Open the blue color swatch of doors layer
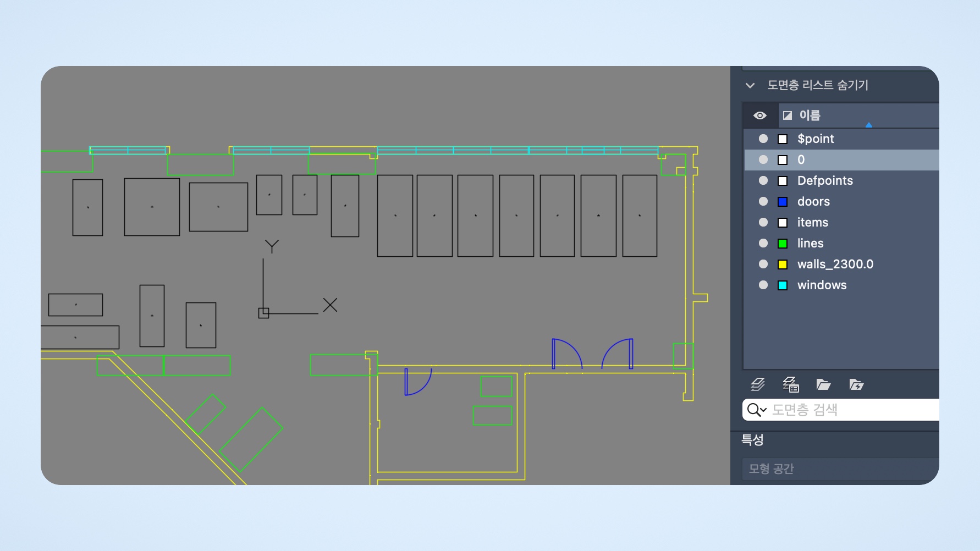The height and width of the screenshot is (551, 980). click(783, 202)
